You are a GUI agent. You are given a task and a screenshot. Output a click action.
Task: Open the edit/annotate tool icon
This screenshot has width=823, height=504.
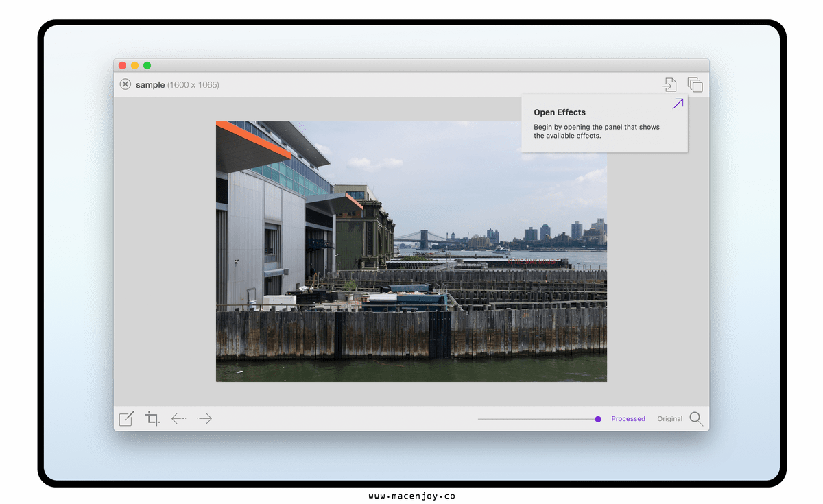pyautogui.click(x=126, y=418)
